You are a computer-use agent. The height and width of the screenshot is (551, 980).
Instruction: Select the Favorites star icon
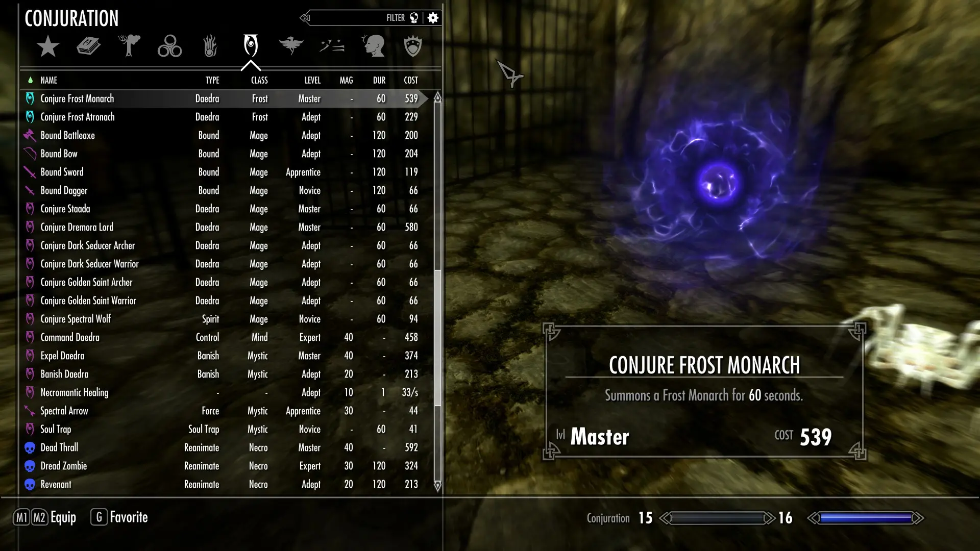tap(48, 46)
